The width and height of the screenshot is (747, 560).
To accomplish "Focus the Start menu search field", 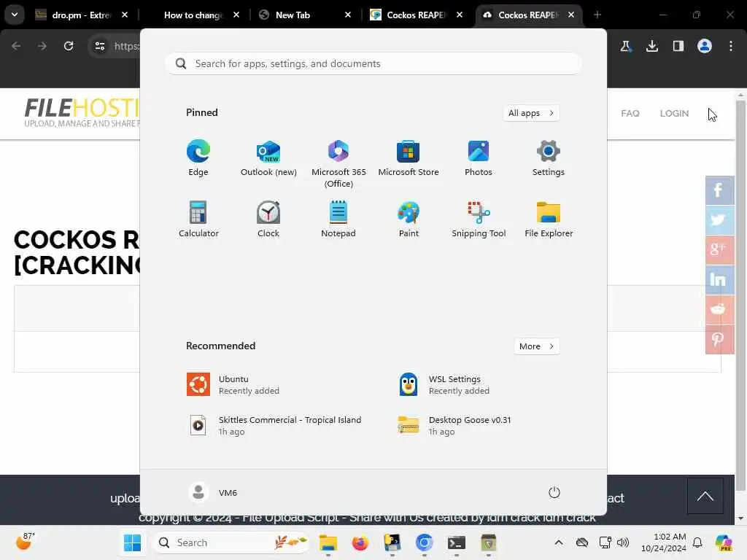I will pyautogui.click(x=373, y=63).
